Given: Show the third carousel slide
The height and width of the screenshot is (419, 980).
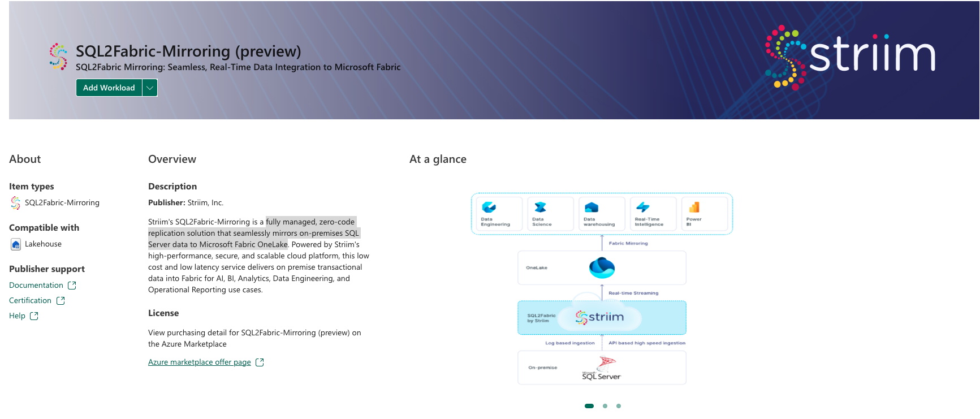Looking at the screenshot, I should [619, 406].
